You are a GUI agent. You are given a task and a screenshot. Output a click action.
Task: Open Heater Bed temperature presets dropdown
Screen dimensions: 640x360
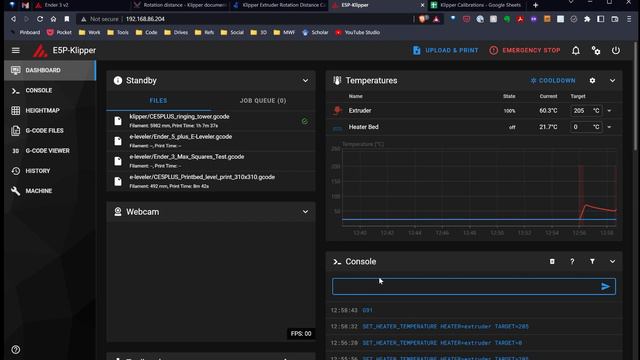(x=609, y=127)
